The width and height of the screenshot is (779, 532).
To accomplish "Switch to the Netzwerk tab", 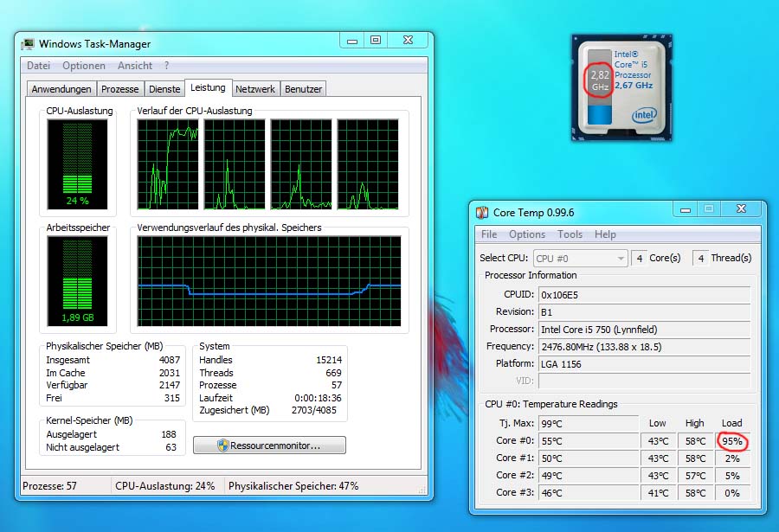I will pyautogui.click(x=254, y=89).
